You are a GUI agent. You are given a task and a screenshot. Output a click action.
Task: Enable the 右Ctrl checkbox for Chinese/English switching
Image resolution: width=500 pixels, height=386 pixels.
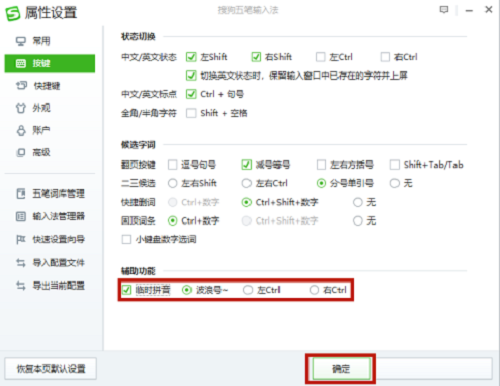pos(385,57)
